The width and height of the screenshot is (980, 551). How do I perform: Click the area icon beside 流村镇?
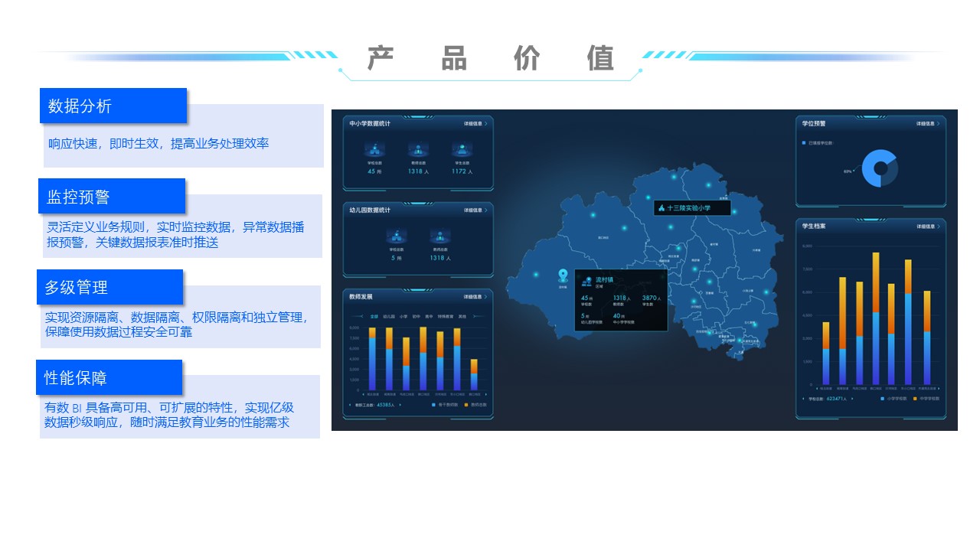click(x=586, y=282)
